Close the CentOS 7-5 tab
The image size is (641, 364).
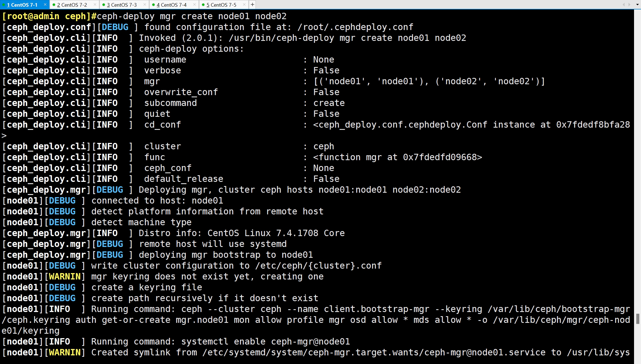[244, 4]
